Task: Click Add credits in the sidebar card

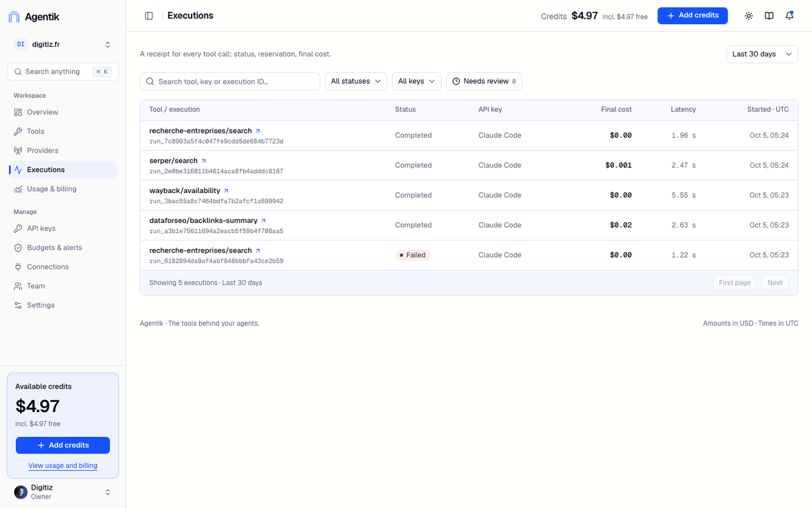Action: (x=63, y=445)
